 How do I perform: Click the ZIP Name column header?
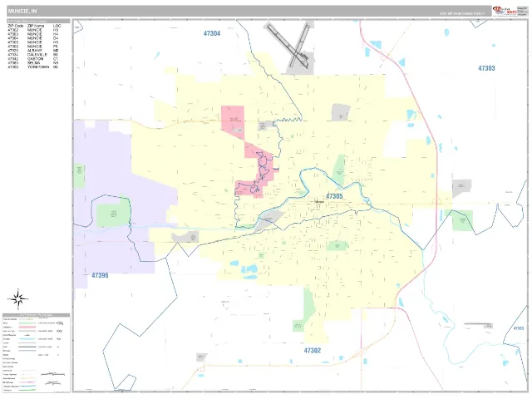[36, 26]
